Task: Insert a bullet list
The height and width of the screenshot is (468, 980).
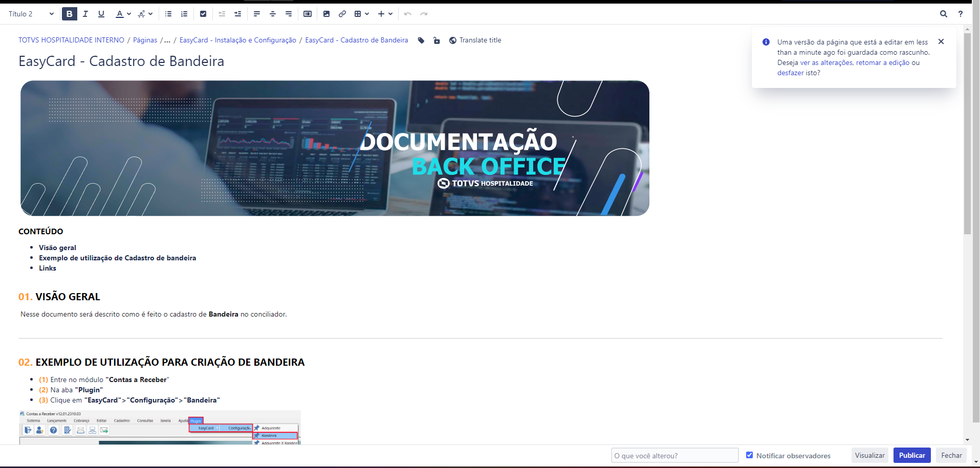Action: click(168, 14)
